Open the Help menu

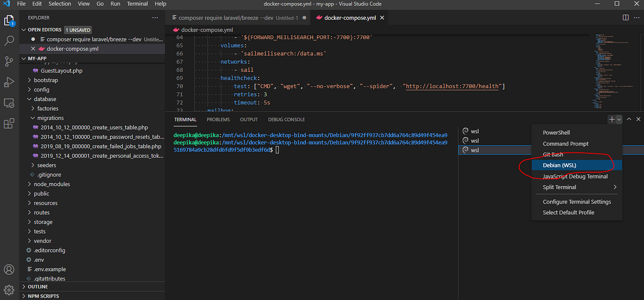[x=161, y=4]
